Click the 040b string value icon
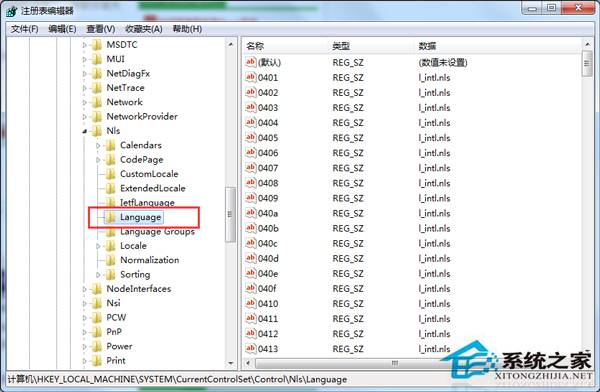 coord(251,228)
